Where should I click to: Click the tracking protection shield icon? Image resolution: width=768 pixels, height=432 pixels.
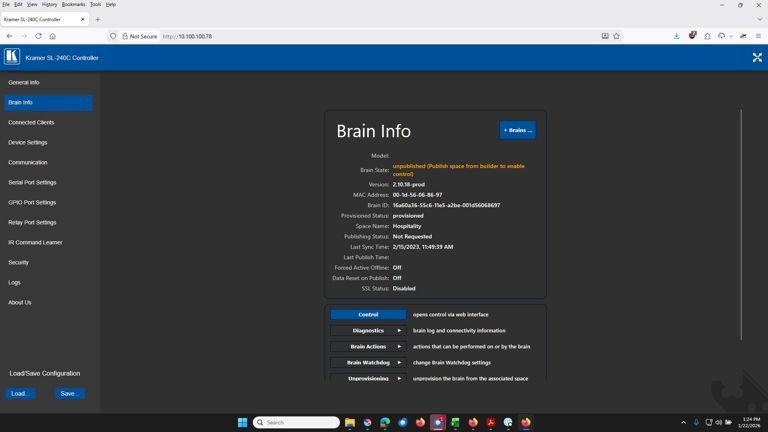(x=113, y=36)
